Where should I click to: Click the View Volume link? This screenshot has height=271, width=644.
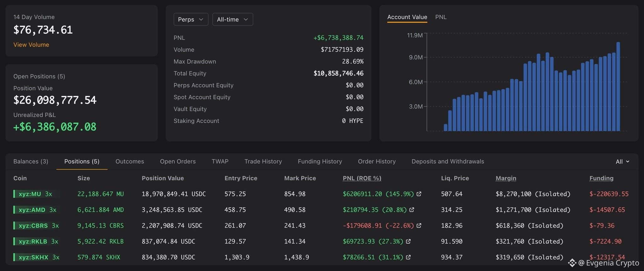click(x=31, y=45)
